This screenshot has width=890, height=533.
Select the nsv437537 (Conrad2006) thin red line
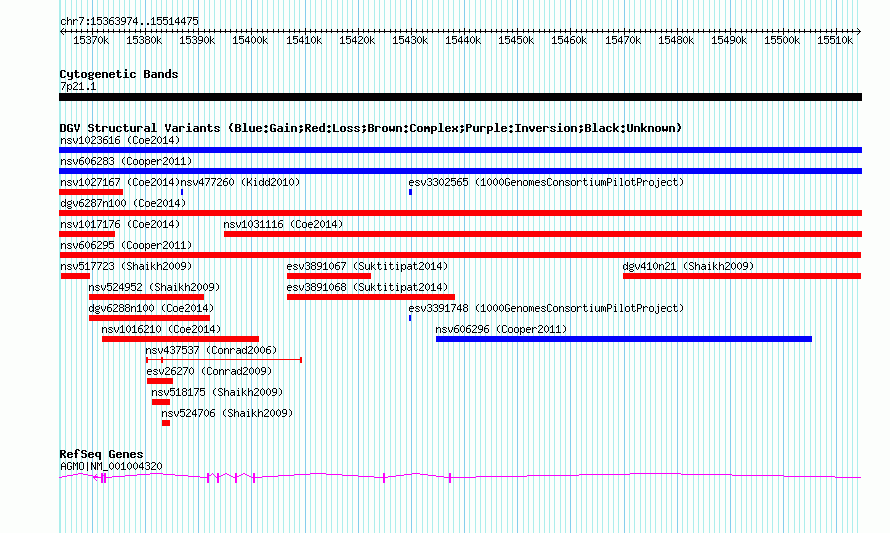[224, 360]
